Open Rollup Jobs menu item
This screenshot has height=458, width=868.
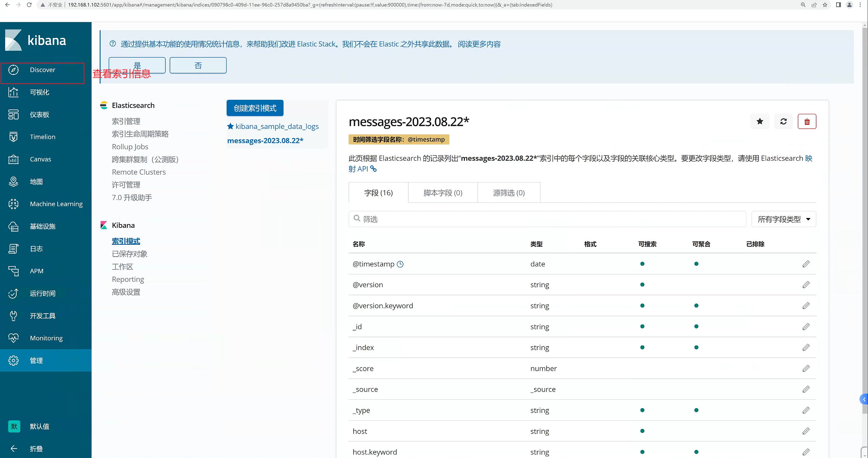(130, 147)
